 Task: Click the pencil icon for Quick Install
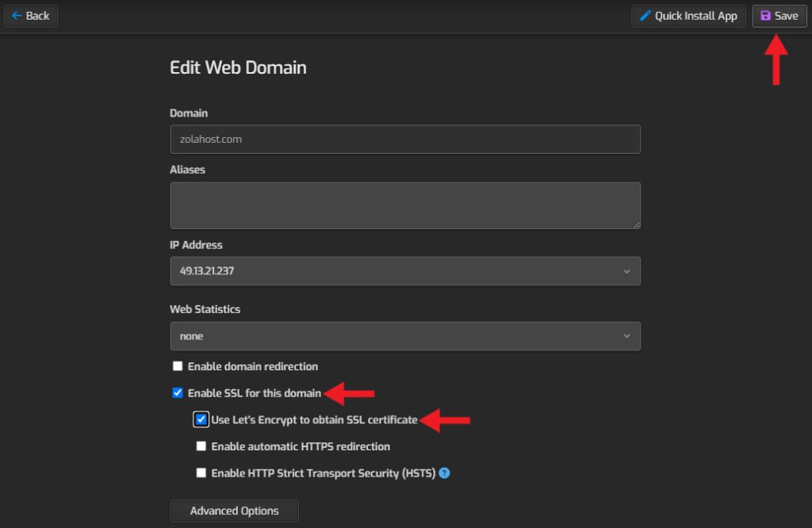coord(645,16)
